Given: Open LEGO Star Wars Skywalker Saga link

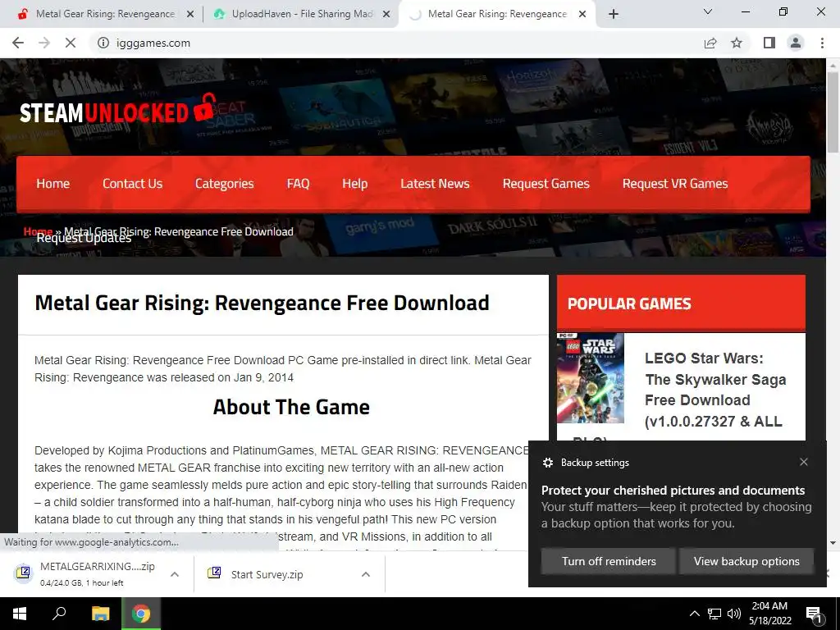Looking at the screenshot, I should (x=715, y=390).
